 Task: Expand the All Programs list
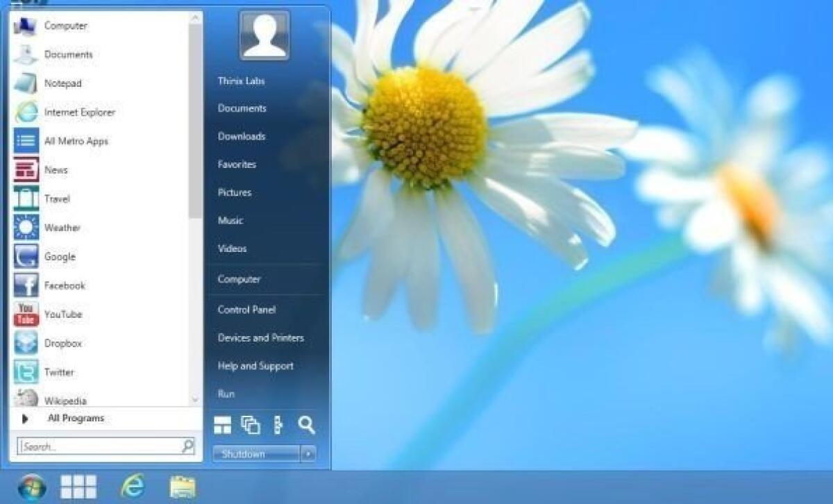click(75, 418)
